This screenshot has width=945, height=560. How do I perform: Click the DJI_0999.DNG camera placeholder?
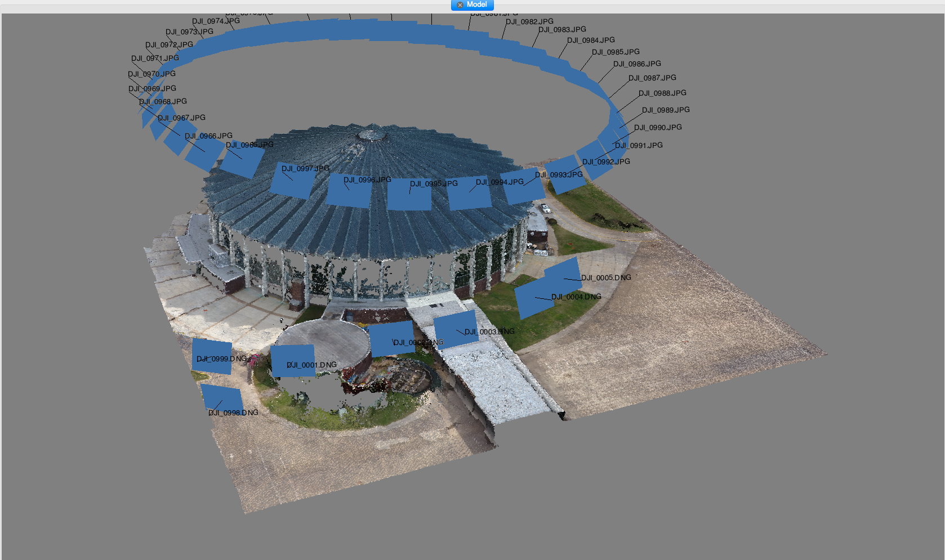coord(212,356)
